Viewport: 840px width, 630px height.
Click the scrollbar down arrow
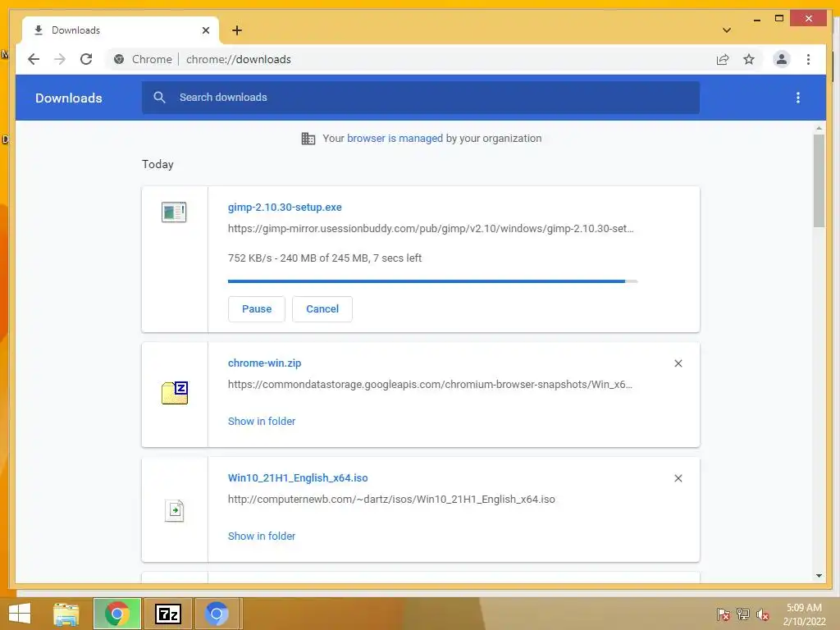point(819,576)
